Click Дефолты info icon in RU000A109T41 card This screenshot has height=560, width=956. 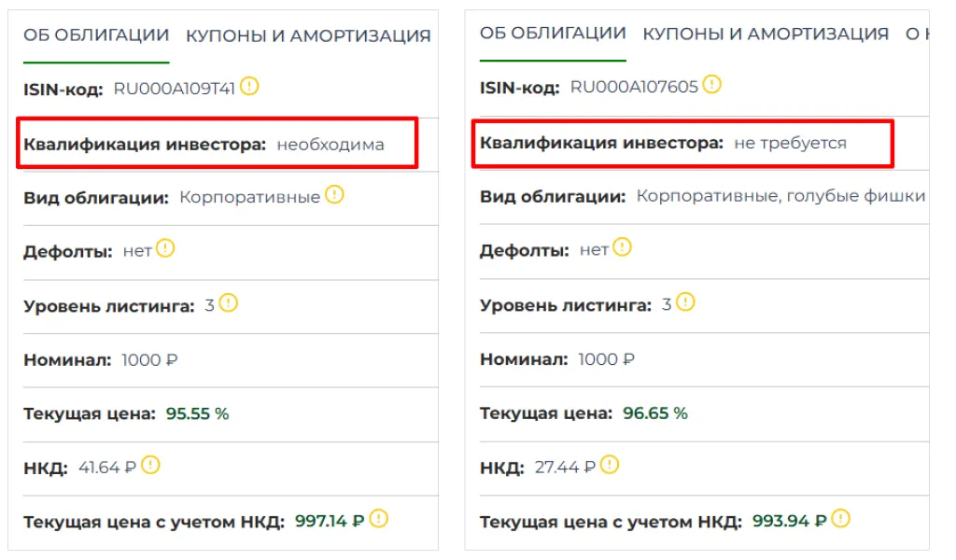point(165,249)
